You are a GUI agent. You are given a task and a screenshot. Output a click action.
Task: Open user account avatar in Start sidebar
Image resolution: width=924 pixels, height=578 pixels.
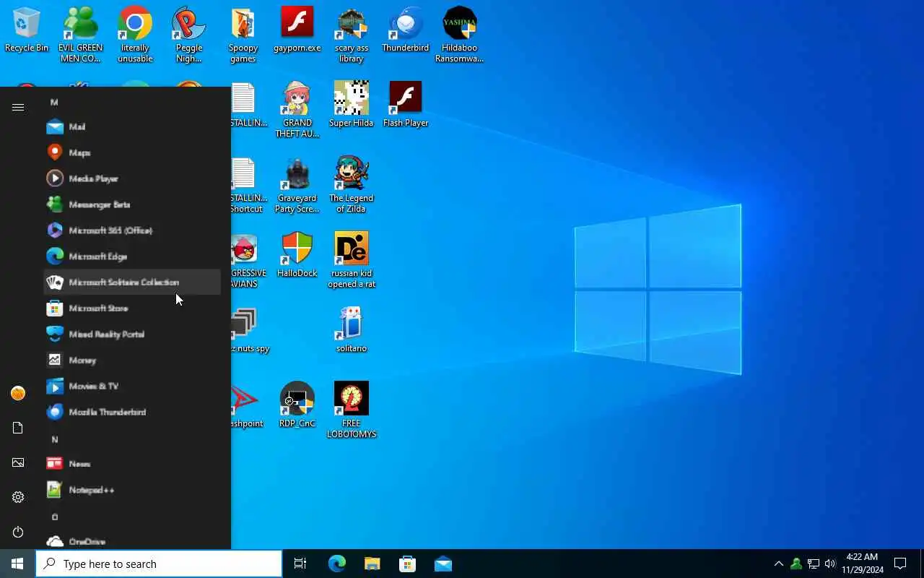point(18,393)
